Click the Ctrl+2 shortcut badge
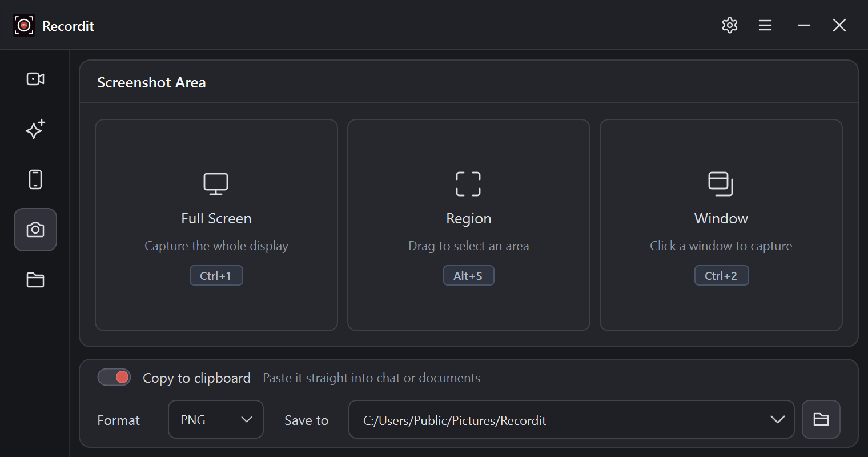 click(x=721, y=275)
